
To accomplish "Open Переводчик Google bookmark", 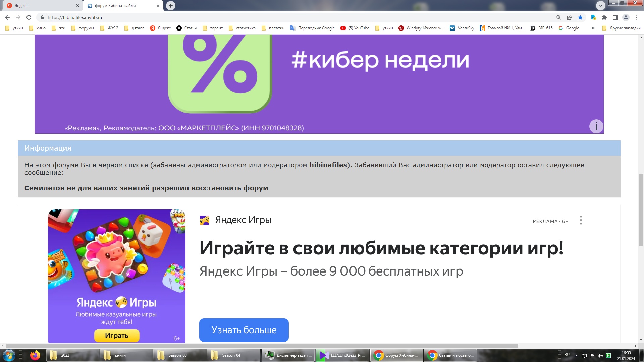I will point(313,28).
